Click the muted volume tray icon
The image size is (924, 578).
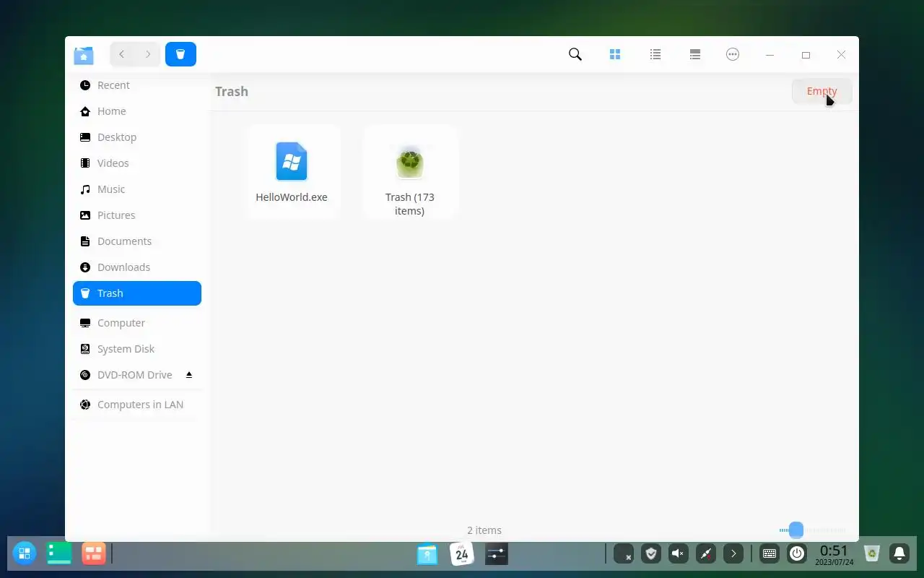click(x=679, y=554)
